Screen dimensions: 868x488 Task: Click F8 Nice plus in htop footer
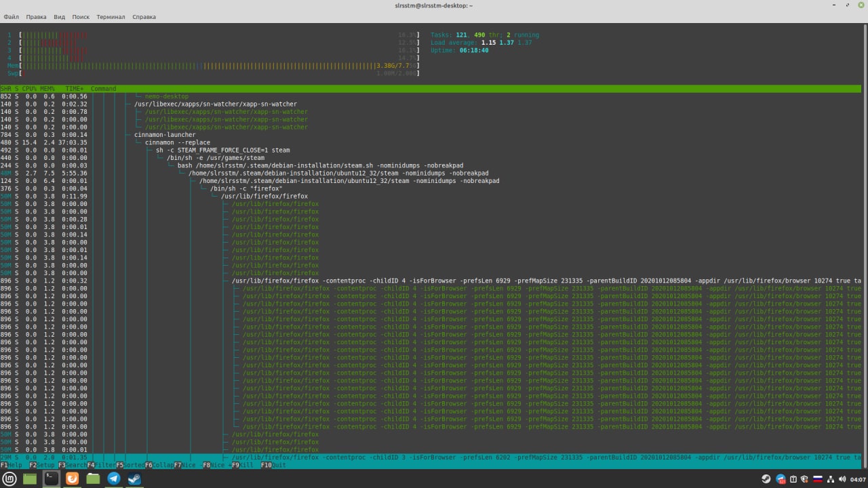tap(216, 465)
